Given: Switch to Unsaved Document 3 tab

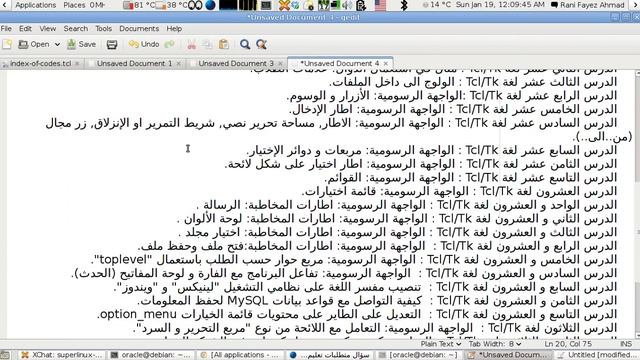Looking at the screenshot, I should point(236,64).
